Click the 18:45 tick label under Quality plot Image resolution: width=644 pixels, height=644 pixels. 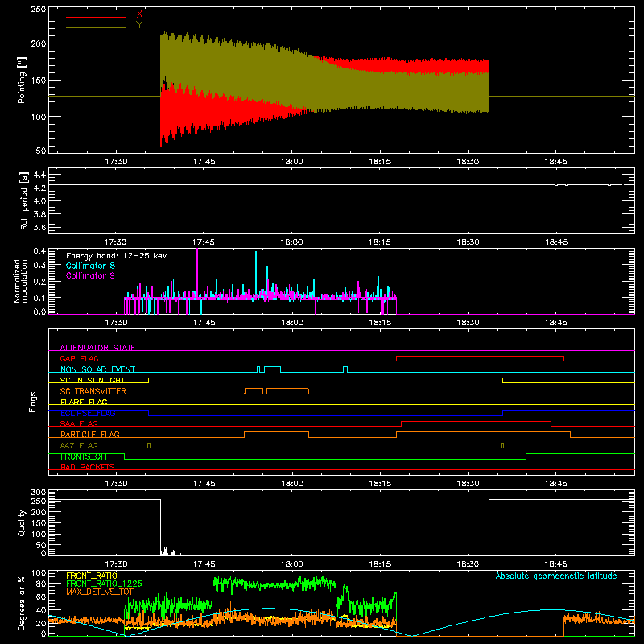pos(556,564)
